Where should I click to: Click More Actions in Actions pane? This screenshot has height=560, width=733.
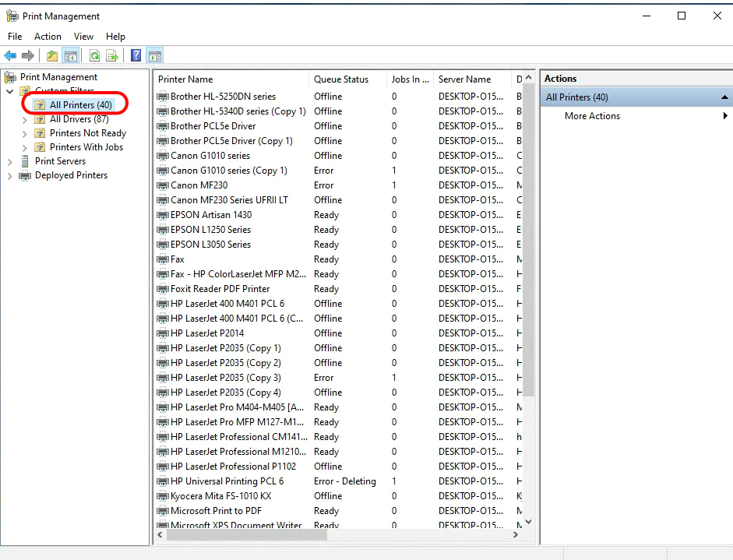pos(592,116)
